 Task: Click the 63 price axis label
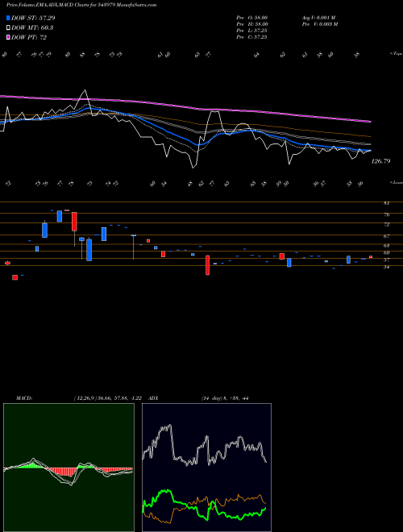386,245
